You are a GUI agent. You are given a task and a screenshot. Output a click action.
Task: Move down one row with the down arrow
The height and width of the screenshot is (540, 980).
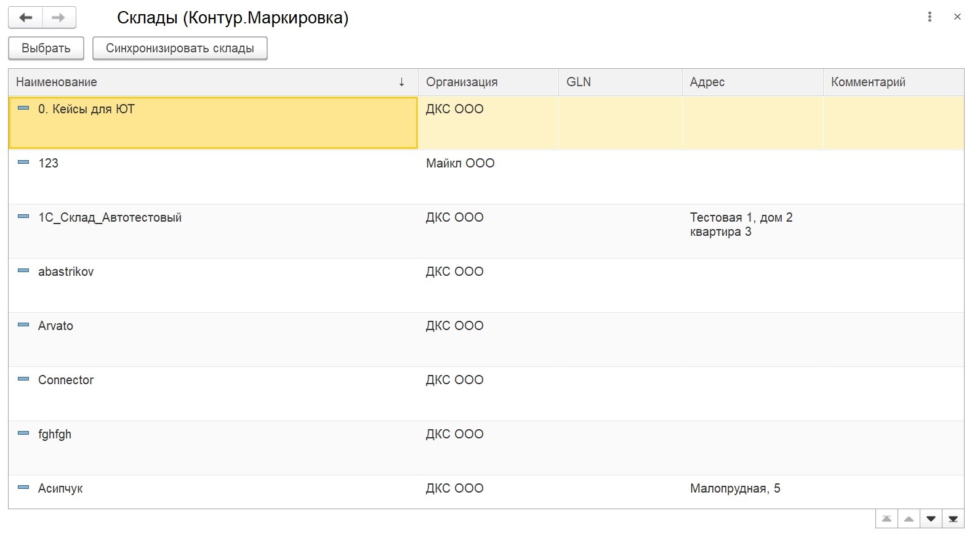pyautogui.click(x=931, y=519)
